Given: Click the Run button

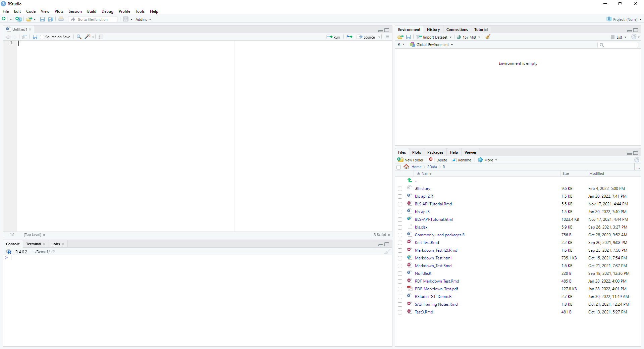Looking at the screenshot, I should pos(333,37).
